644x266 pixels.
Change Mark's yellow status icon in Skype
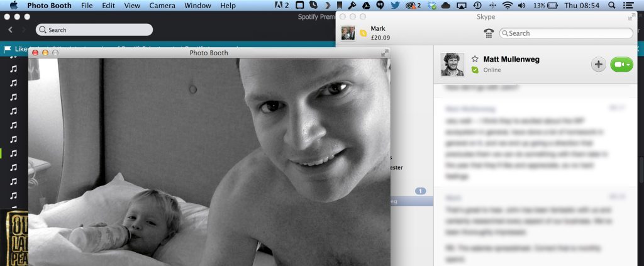pos(363,33)
